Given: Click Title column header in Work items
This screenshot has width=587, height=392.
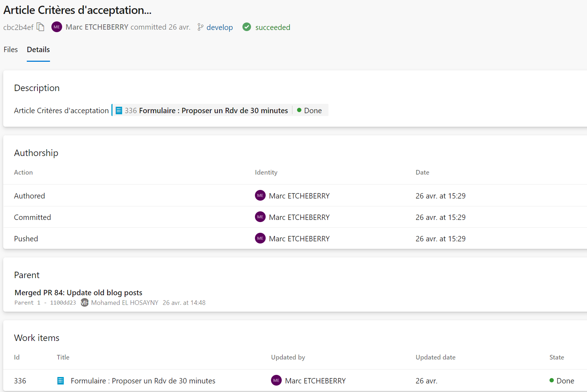Looking at the screenshot, I should click(63, 357).
